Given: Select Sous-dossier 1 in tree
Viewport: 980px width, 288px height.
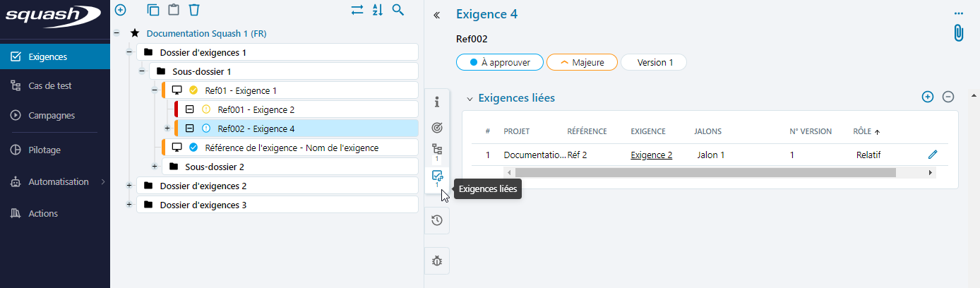Looking at the screenshot, I should tap(284, 71).
